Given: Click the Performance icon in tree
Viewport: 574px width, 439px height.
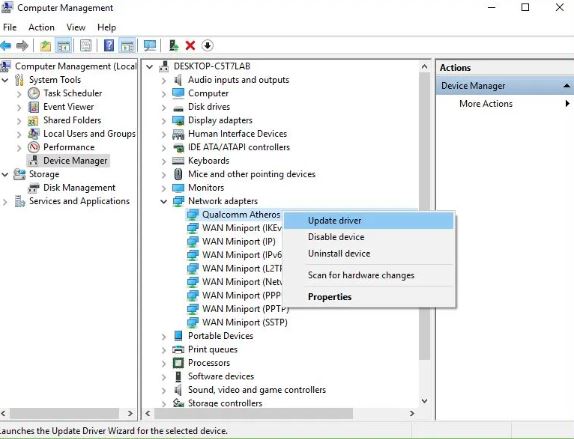Looking at the screenshot, I should (x=34, y=147).
